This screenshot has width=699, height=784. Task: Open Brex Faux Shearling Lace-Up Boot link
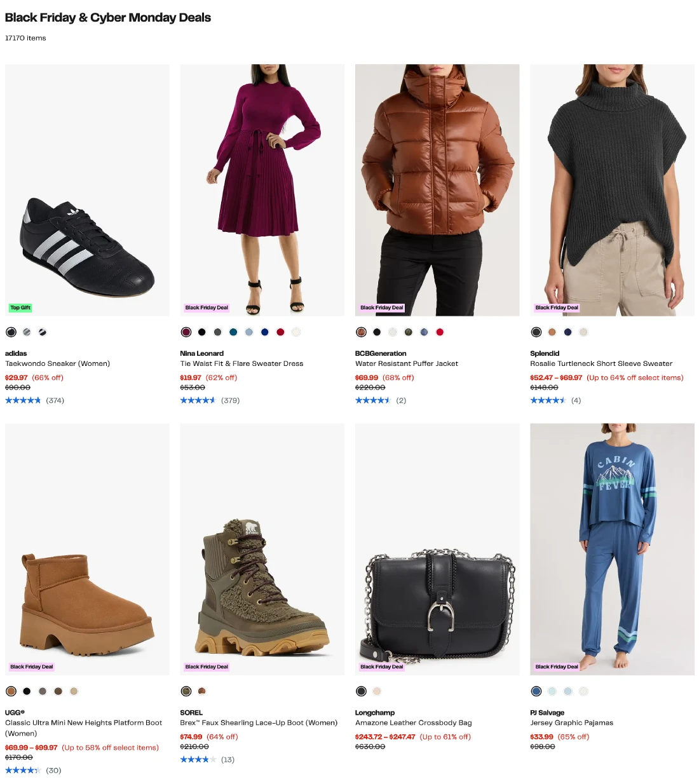click(x=259, y=723)
